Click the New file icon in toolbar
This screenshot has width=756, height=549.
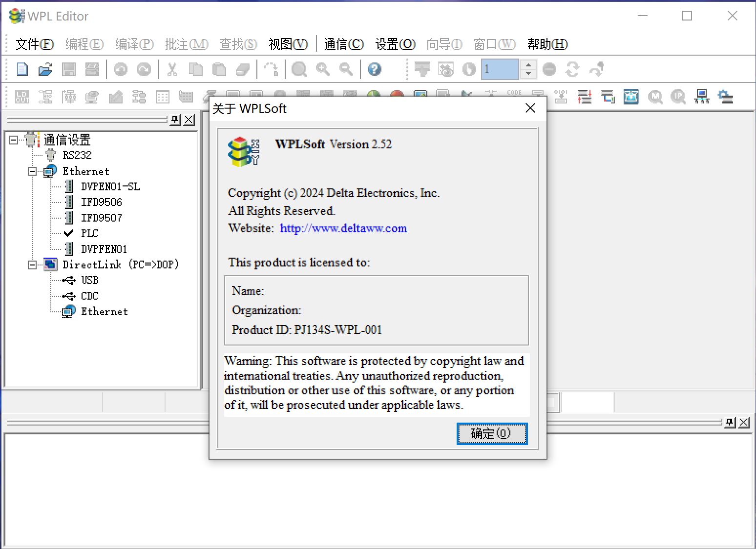pyautogui.click(x=22, y=69)
